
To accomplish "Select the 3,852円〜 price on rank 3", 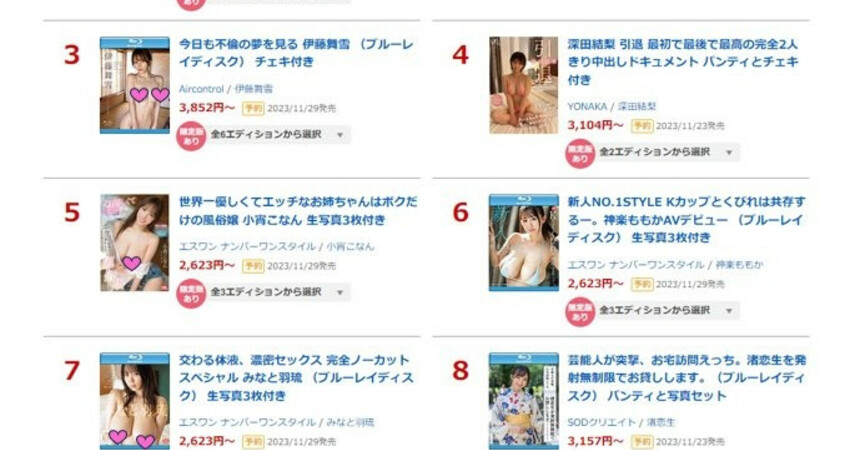I will tap(207, 108).
